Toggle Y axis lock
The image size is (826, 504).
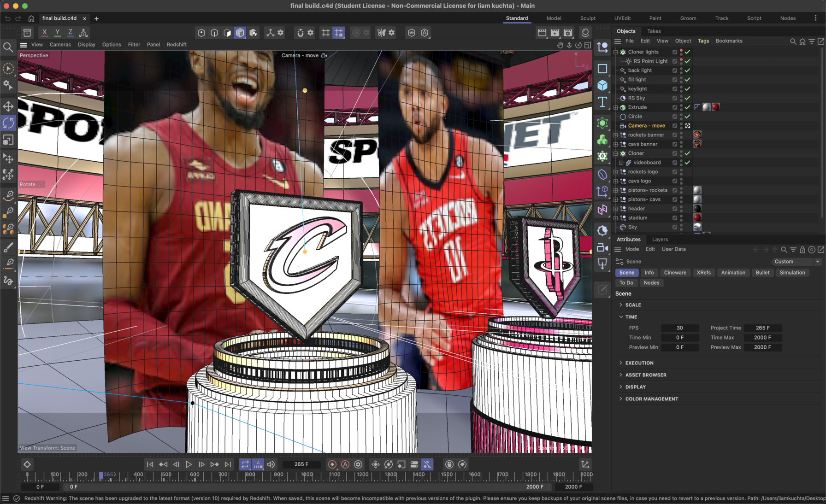57,33
